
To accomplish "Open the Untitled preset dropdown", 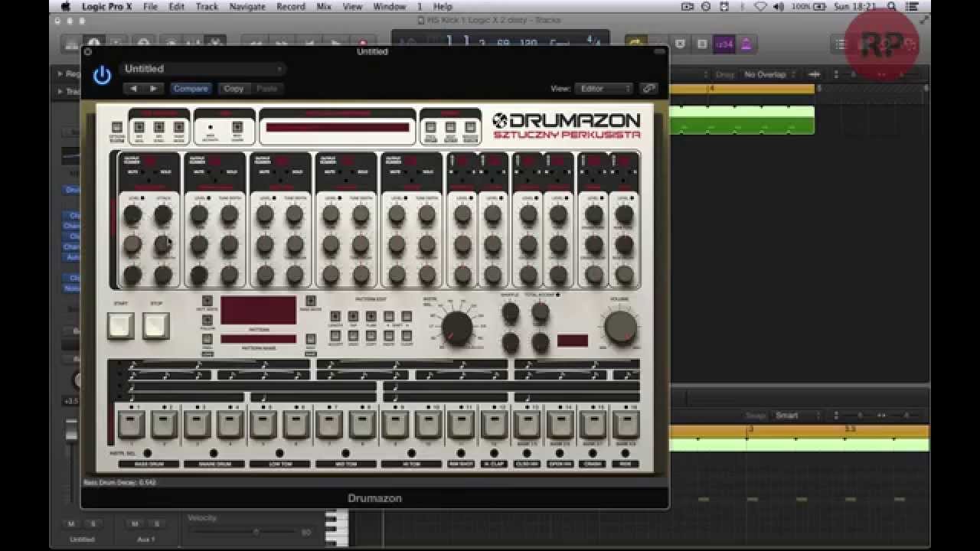I will coord(202,69).
